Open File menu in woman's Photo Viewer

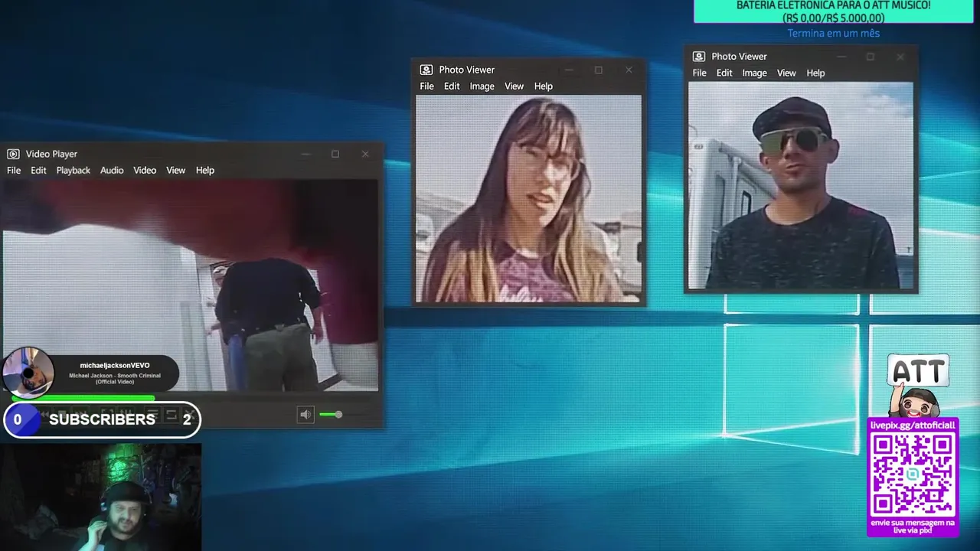tap(426, 86)
